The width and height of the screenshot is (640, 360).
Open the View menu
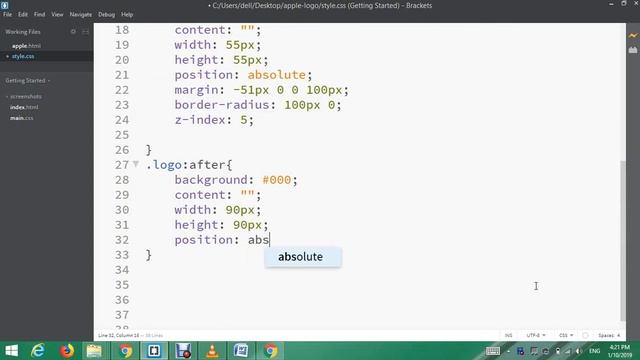pyautogui.click(x=57, y=14)
